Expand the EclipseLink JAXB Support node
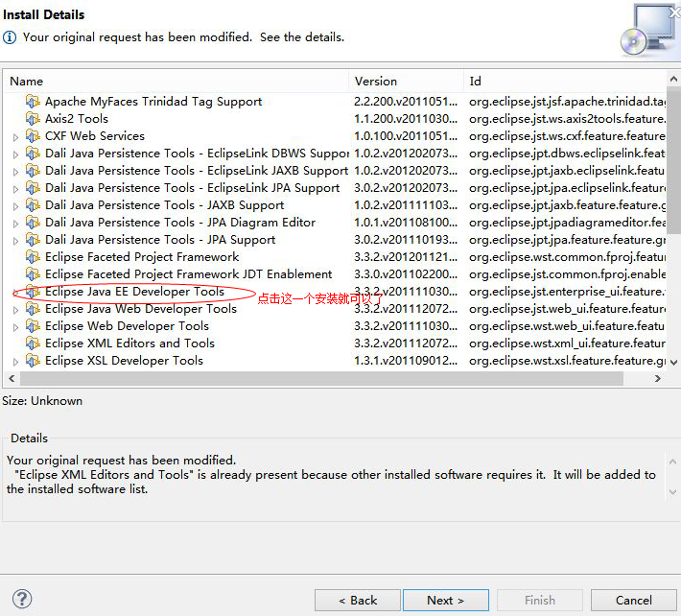The width and height of the screenshot is (681, 616). (x=15, y=172)
